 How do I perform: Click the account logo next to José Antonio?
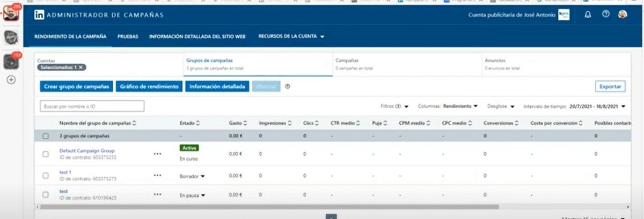(563, 15)
